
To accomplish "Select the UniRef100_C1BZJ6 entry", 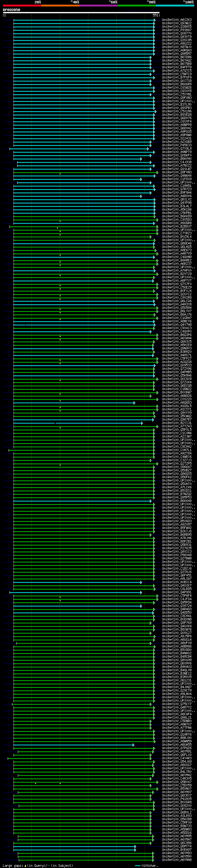I will (177, 568).
